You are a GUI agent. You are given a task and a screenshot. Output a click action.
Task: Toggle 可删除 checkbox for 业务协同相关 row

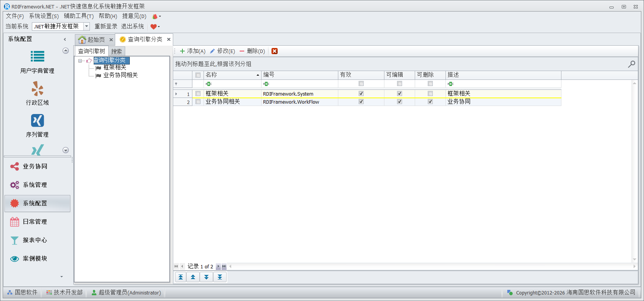tap(430, 102)
